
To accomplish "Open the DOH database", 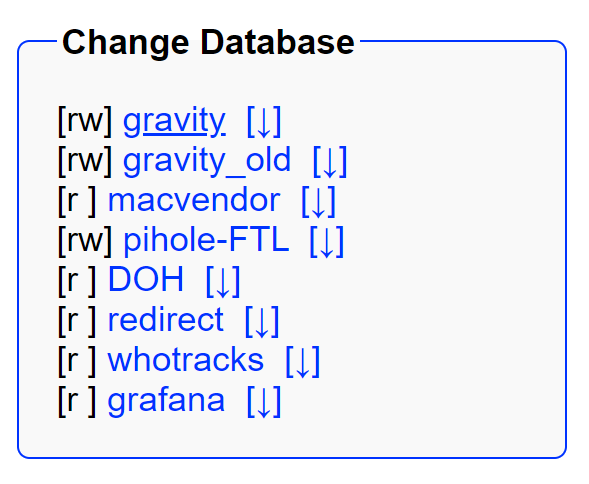I will click(x=146, y=281).
